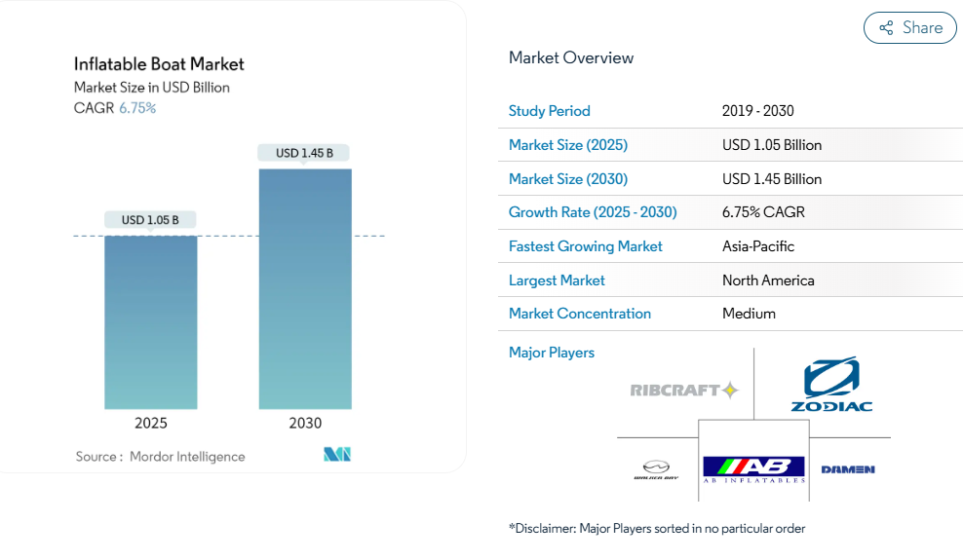Image resolution: width=963 pixels, height=560 pixels.
Task: Click the Ribcraft logo
Action: pos(684,391)
